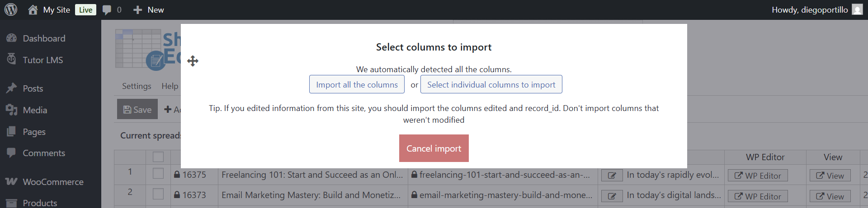Choose Select individual columns to import
Image resolution: width=868 pixels, height=208 pixels.
point(491,84)
